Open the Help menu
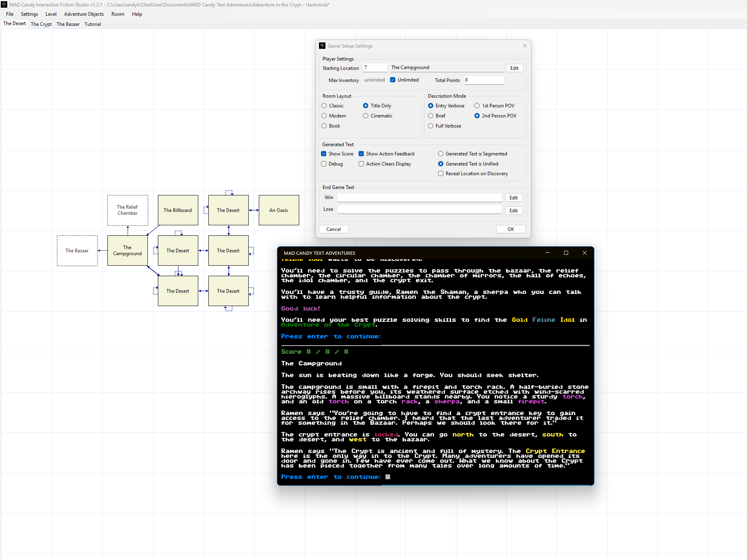The image size is (747, 560). 137,14
